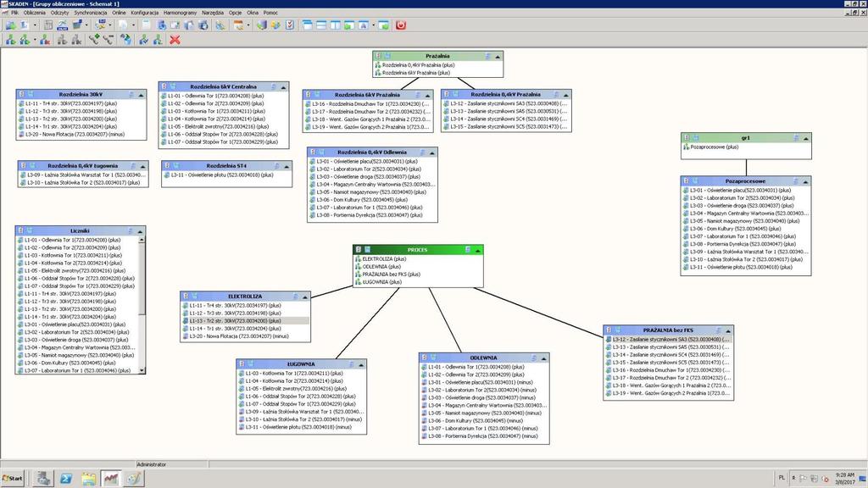Select L3-12 Zasilanie stycznikowni row in PRAŻALNIA bez FKS
Screen dimensions: 868x488
click(x=668, y=339)
